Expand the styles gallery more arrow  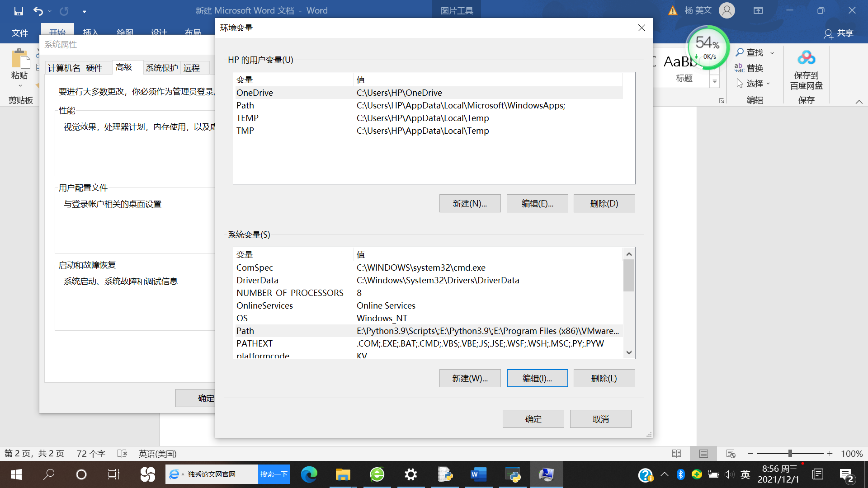click(x=715, y=82)
